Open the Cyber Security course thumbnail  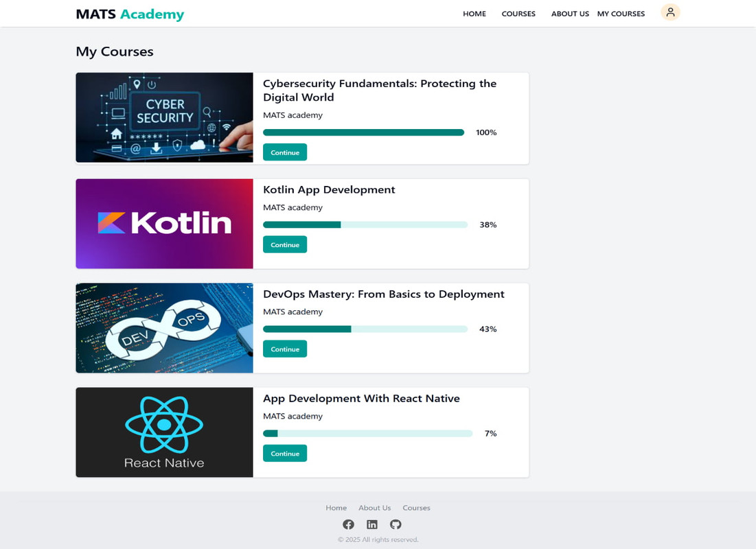[x=164, y=117]
